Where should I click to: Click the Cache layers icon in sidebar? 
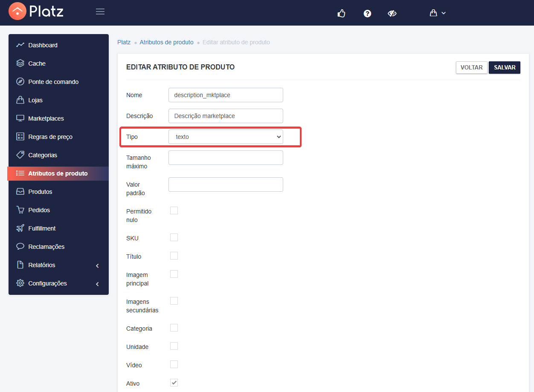pyautogui.click(x=20, y=63)
